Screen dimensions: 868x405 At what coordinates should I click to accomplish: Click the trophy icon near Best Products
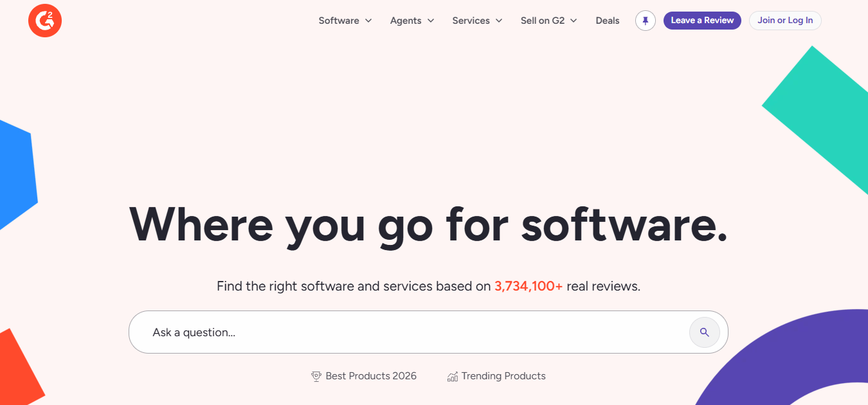pyautogui.click(x=316, y=376)
